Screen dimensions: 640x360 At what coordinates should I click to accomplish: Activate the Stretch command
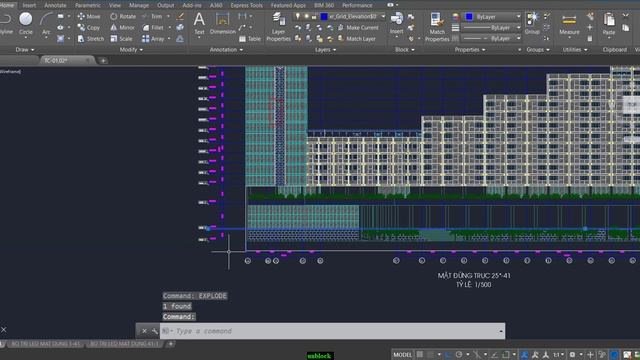pyautogui.click(x=90, y=38)
